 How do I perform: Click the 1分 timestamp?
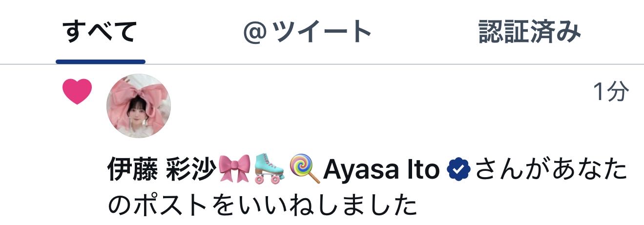click(x=611, y=92)
